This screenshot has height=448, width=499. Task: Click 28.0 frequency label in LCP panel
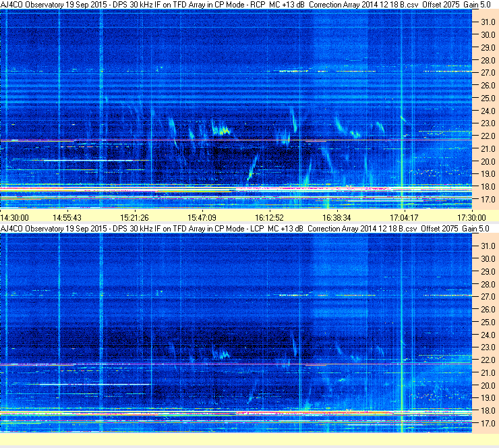[x=488, y=284]
